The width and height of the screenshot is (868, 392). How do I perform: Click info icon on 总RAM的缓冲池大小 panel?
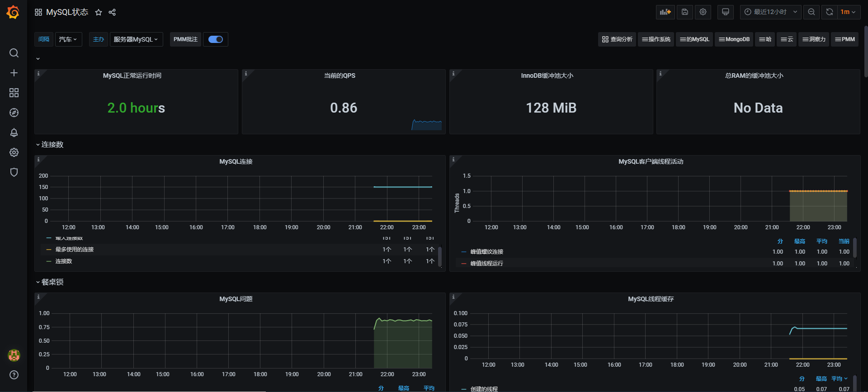660,73
